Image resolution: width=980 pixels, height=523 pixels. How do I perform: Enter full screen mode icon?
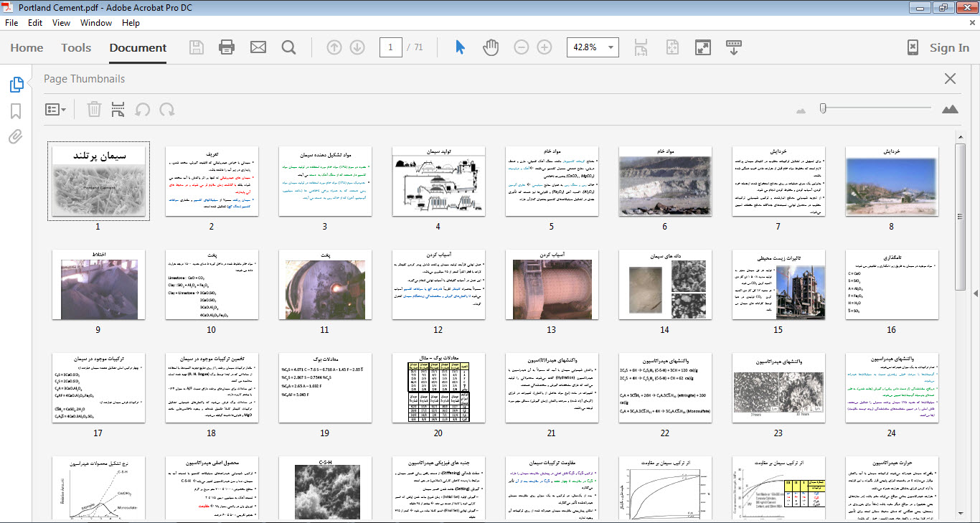(x=703, y=47)
